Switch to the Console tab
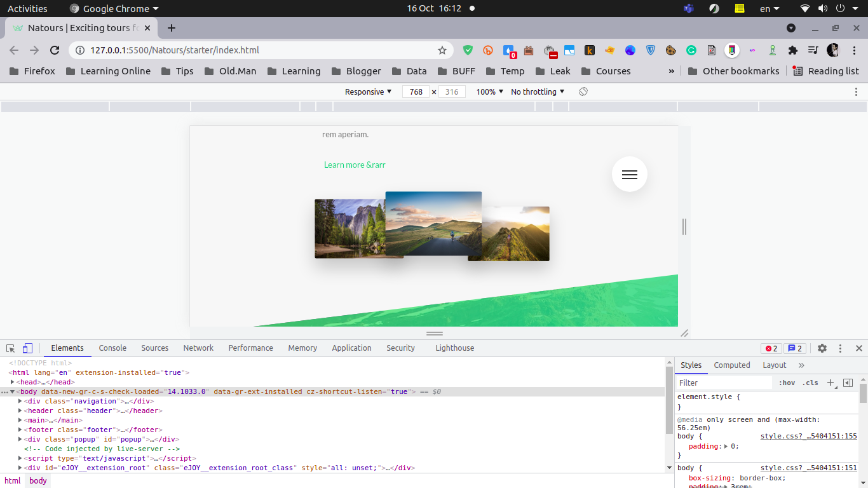The height and width of the screenshot is (488, 868). (112, 348)
